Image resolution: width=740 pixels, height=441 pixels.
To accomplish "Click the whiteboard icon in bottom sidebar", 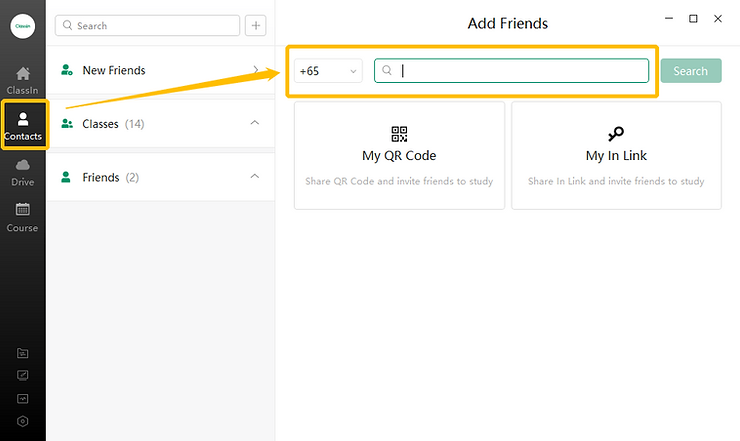I will point(23,375).
